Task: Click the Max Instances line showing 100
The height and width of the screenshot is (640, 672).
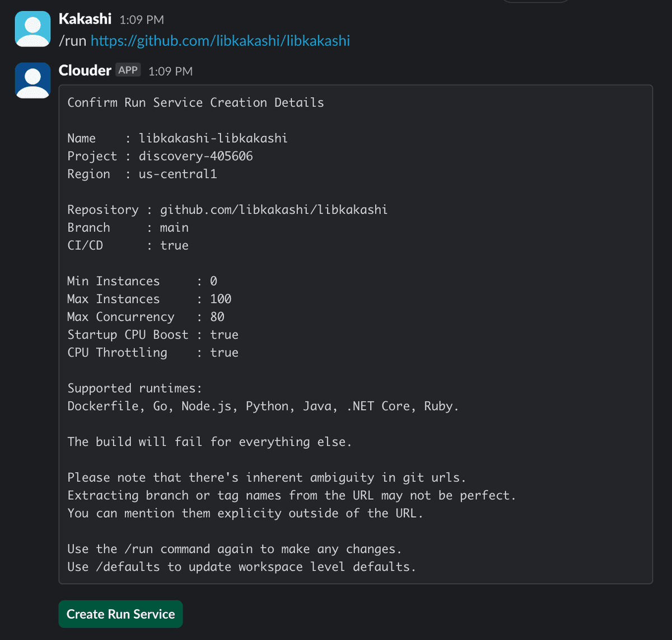Action: (150, 299)
